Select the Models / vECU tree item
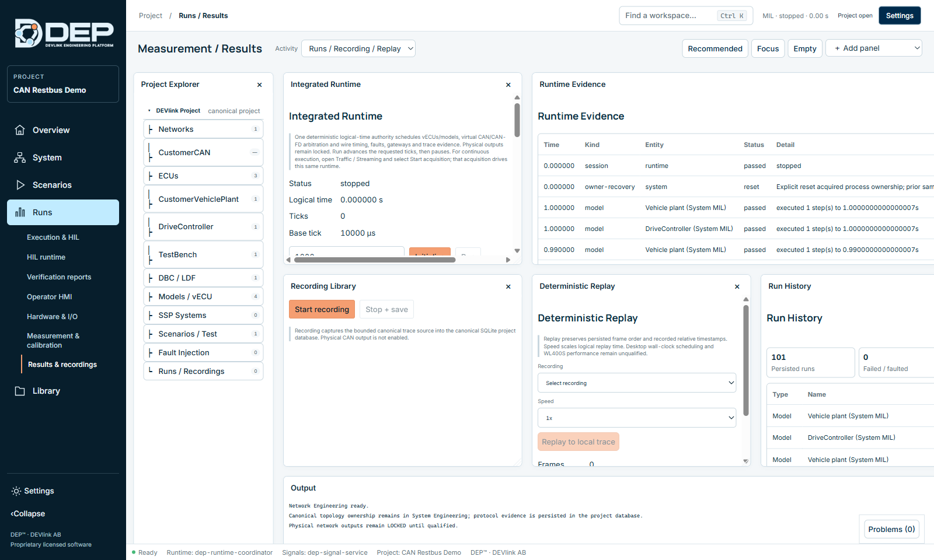Viewport: 934px width, 560px height. (203, 296)
